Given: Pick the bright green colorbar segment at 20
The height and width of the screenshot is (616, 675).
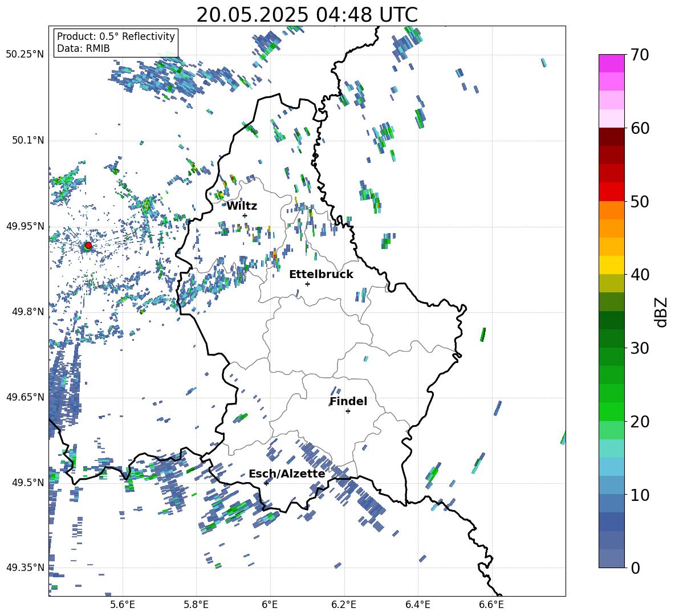Looking at the screenshot, I should (x=612, y=411).
